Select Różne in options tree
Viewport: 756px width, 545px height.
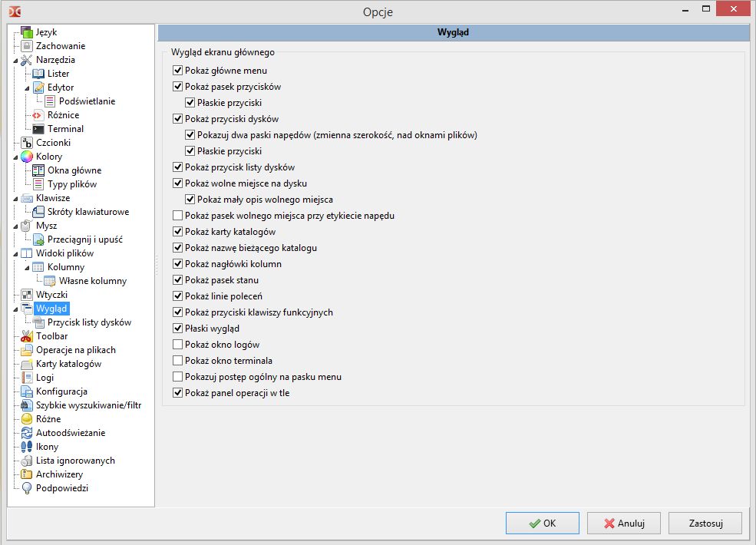point(48,419)
